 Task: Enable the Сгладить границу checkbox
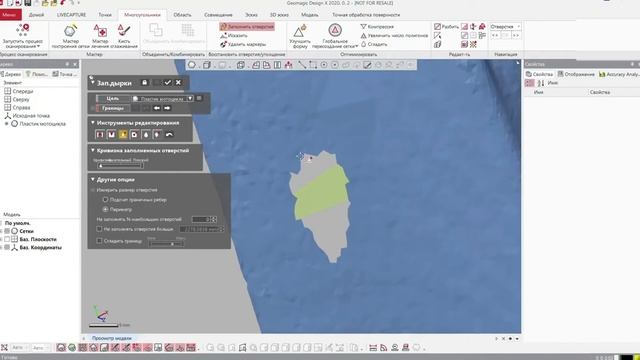(x=99, y=241)
